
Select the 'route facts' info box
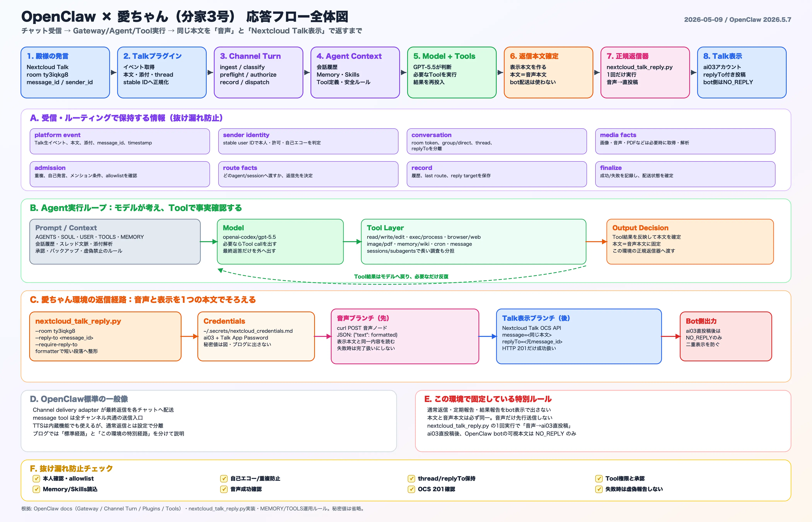[x=308, y=174]
